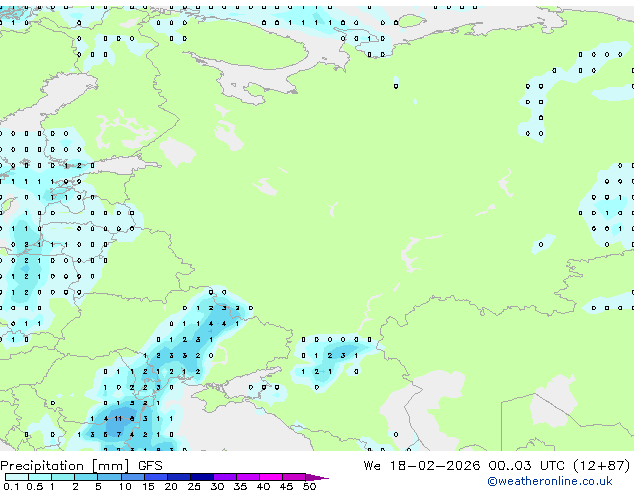
Task: Pick the 0.5–1 mm legend swatch
Action: pos(40,477)
